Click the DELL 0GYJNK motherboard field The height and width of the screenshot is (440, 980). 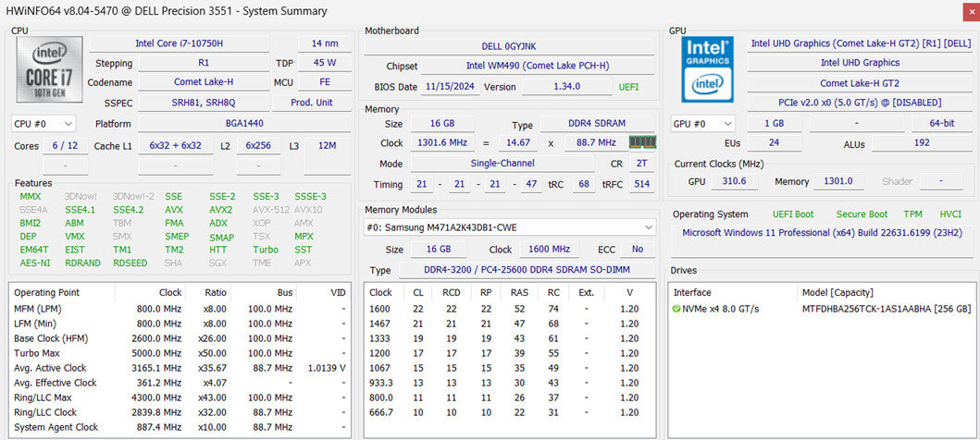point(509,47)
